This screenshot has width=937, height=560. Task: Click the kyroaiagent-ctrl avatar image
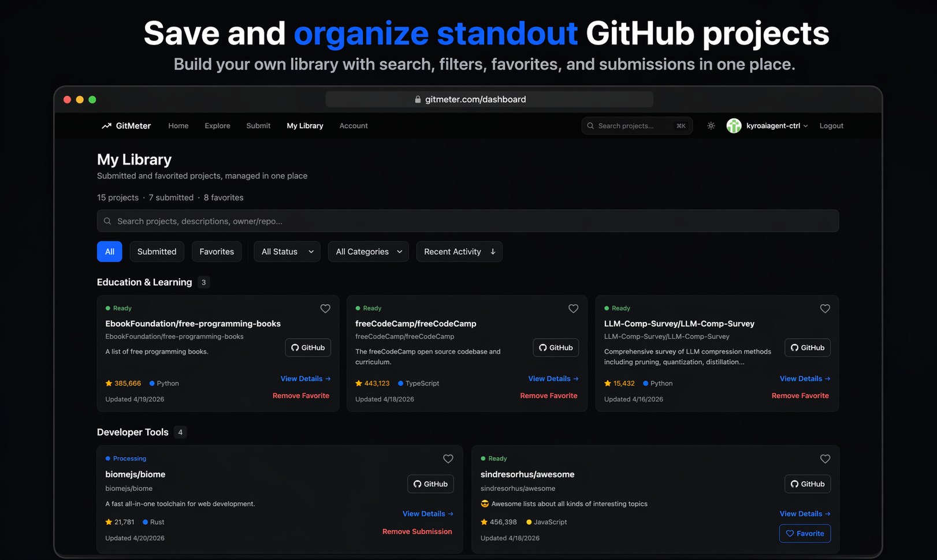(x=734, y=126)
